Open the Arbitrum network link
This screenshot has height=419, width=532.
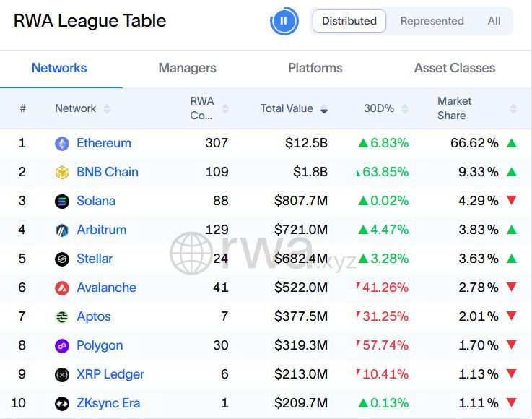pyautogui.click(x=102, y=230)
